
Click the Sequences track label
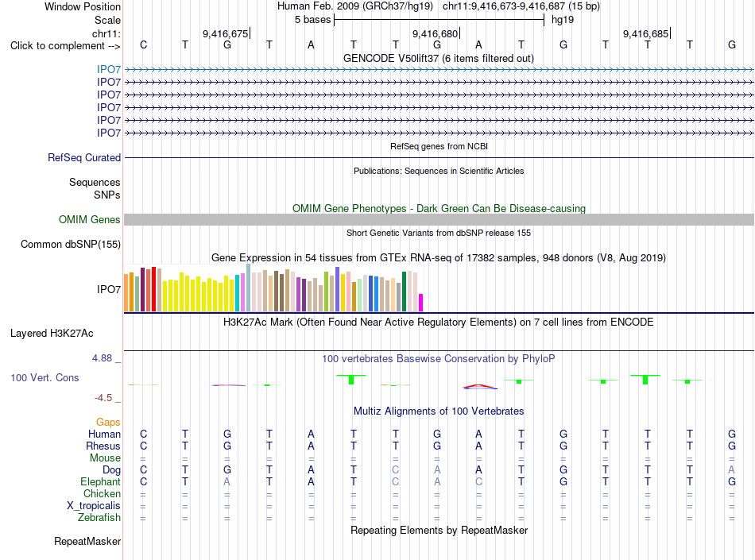pos(95,183)
